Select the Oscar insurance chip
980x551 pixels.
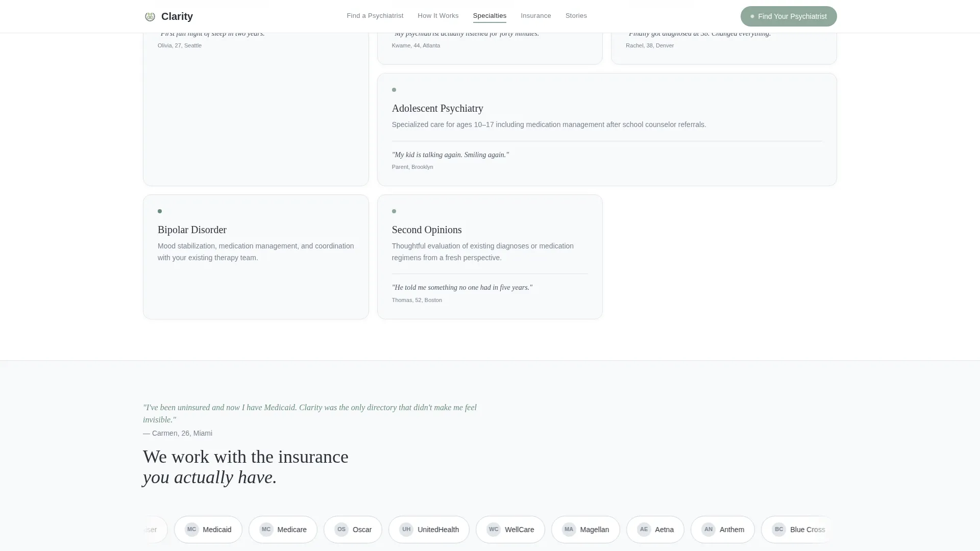353,530
